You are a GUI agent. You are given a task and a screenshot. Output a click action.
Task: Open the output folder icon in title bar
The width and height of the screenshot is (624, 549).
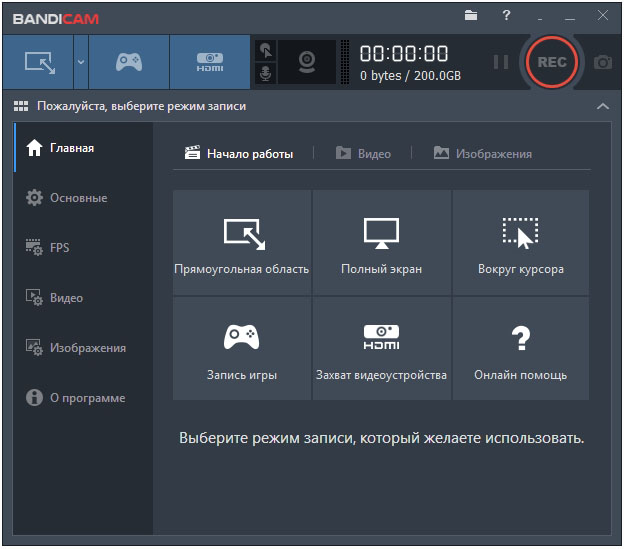tap(472, 16)
